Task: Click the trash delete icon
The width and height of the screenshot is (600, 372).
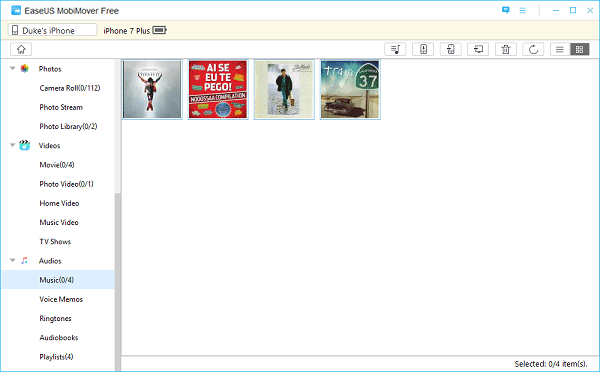Action: coord(506,49)
